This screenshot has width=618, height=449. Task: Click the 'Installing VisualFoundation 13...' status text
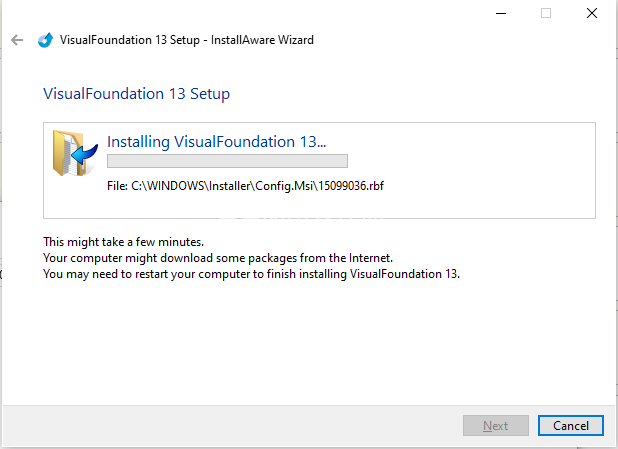[x=216, y=141]
